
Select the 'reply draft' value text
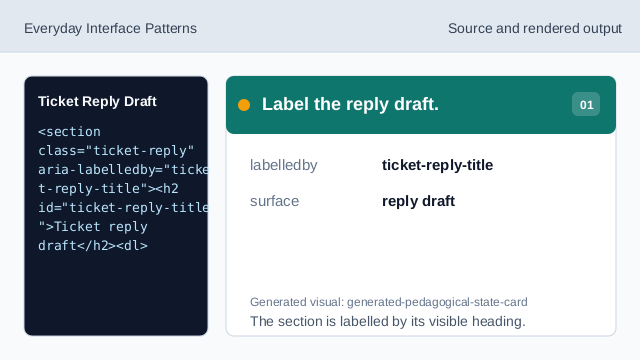tap(418, 201)
